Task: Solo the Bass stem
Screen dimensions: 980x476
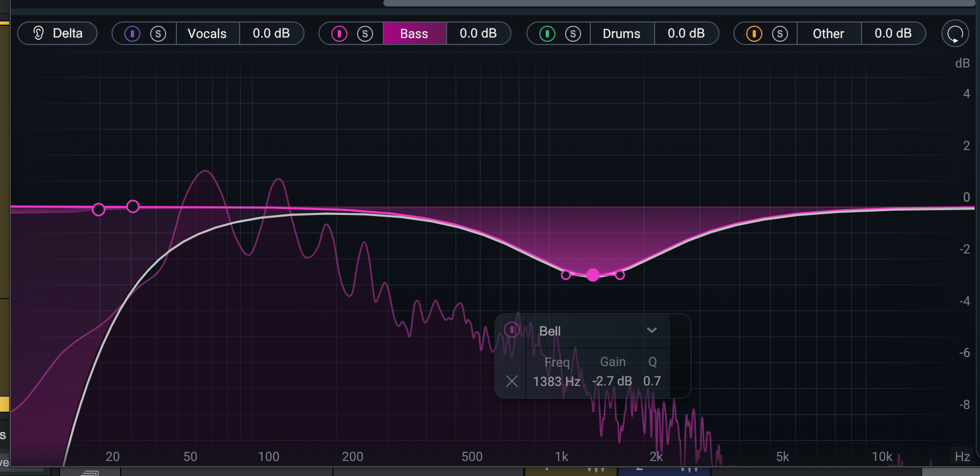Action: coord(365,34)
